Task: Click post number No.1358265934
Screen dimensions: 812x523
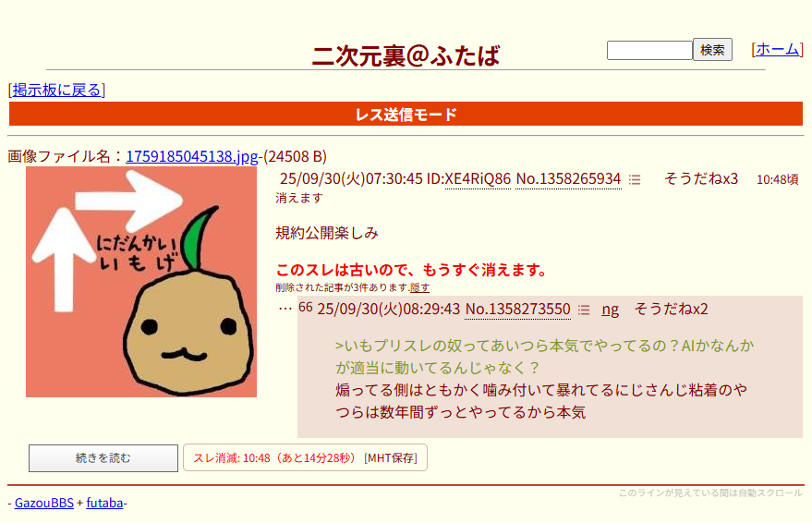Action: [569, 179]
